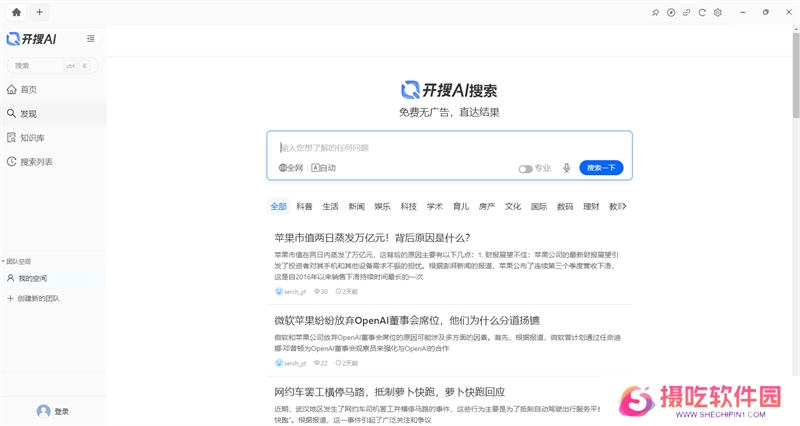Open 发现 in the sidebar
800x426 pixels.
53,114
